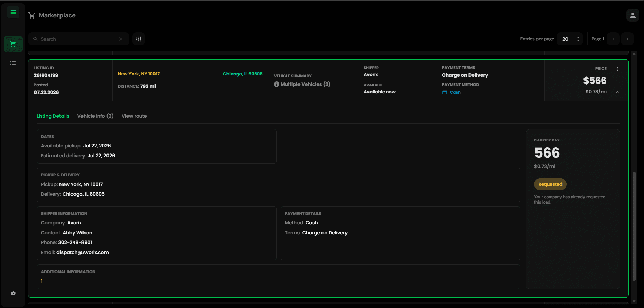
Task: Click posted date 07.22.2026
Action: coord(46,92)
